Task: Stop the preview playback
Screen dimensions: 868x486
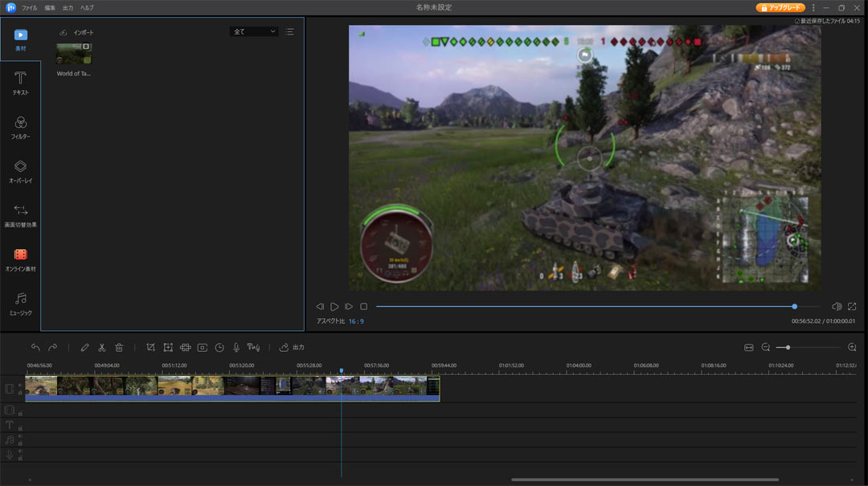Action: click(x=364, y=306)
